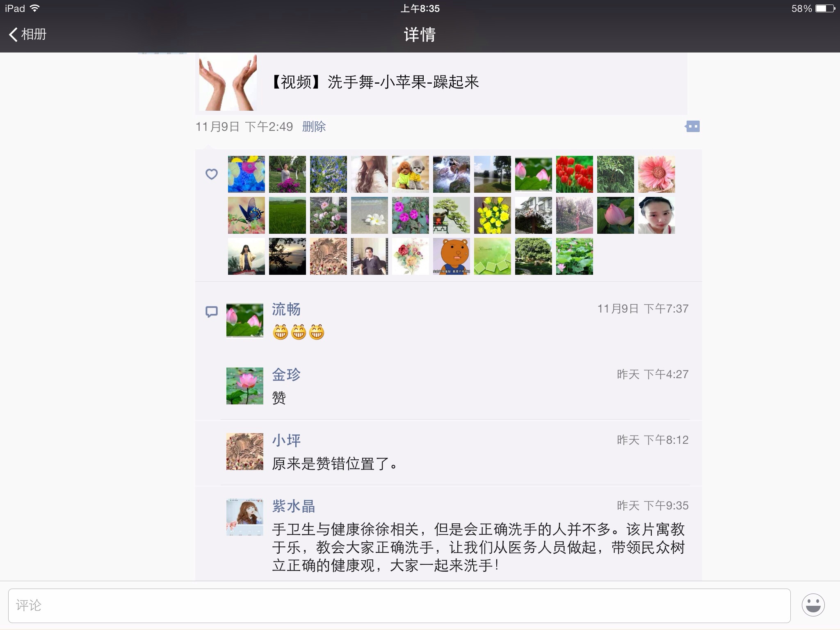Open the like/comment popup icon beside timestamp
The height and width of the screenshot is (630, 840).
692,126
